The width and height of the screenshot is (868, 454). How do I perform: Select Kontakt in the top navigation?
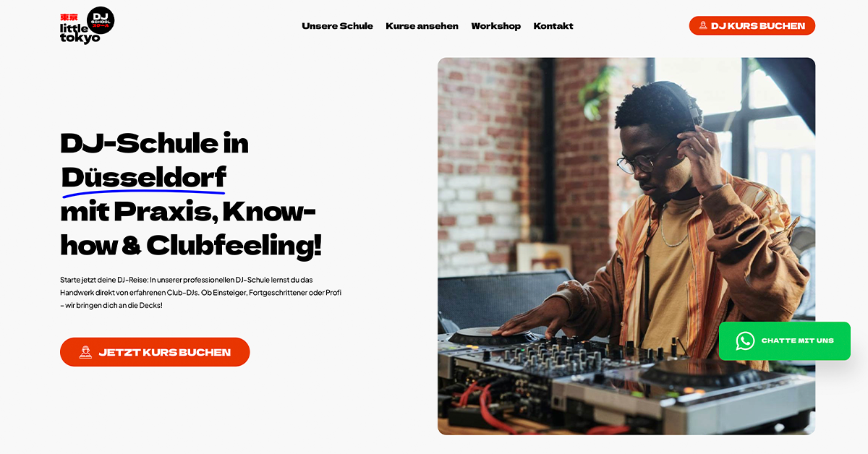[x=553, y=26]
